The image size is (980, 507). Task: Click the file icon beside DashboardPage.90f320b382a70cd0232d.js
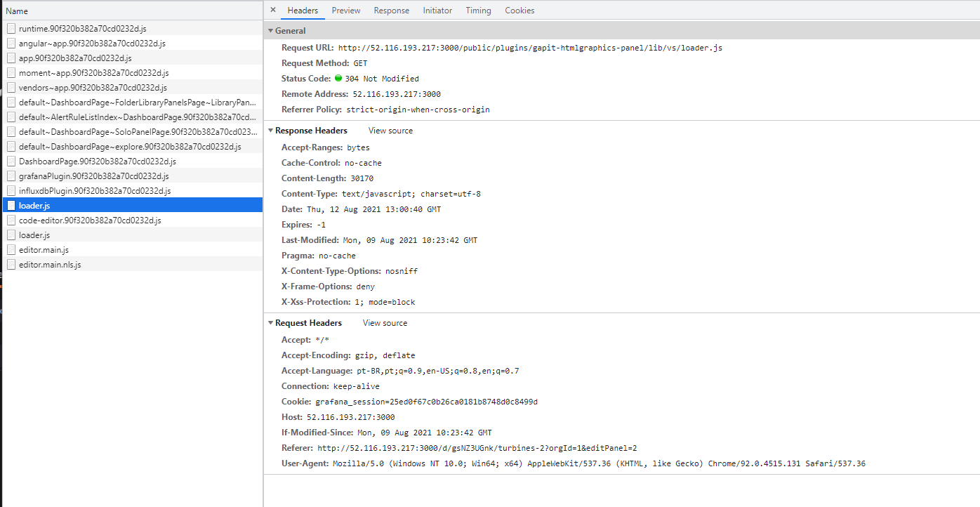pyautogui.click(x=11, y=161)
